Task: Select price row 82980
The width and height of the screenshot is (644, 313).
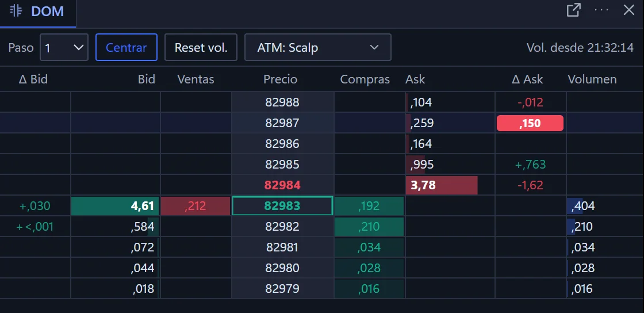Action: pos(282,268)
